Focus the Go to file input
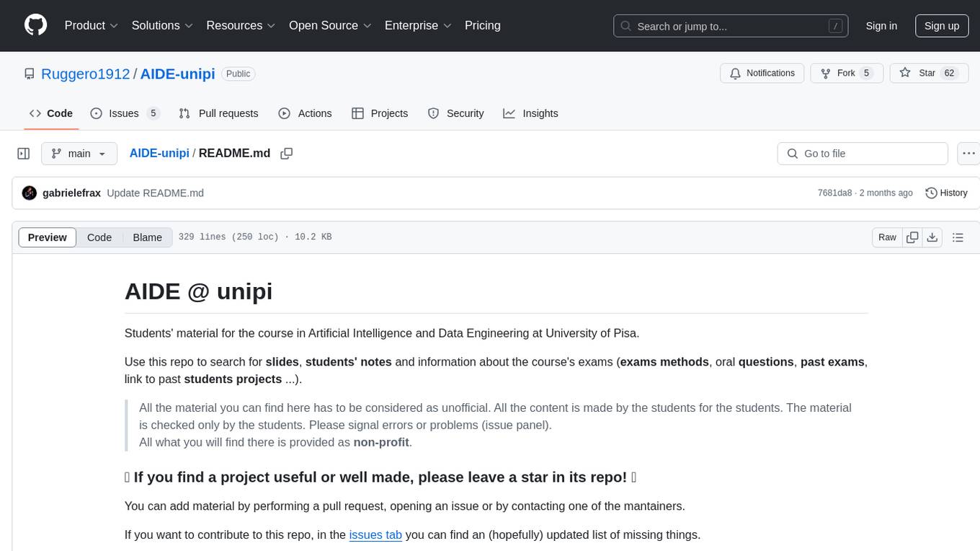The height and width of the screenshot is (551, 980). (x=863, y=154)
